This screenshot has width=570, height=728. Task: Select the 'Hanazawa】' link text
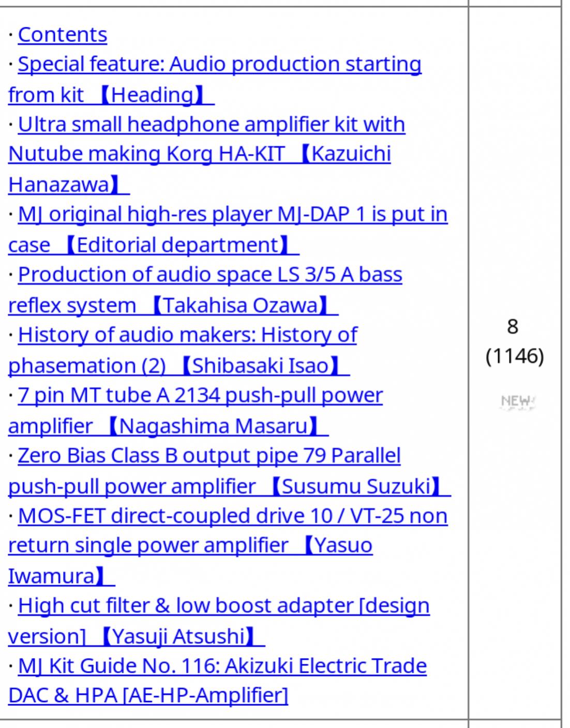click(69, 185)
